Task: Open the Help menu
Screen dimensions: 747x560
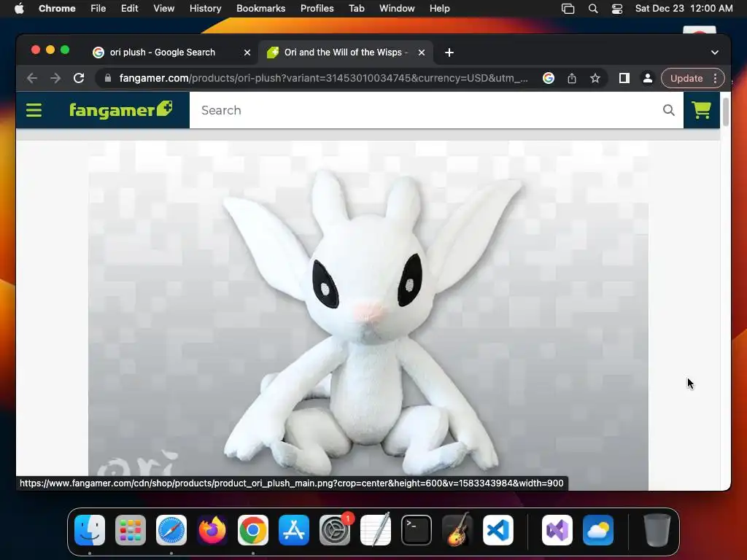Action: [x=439, y=8]
